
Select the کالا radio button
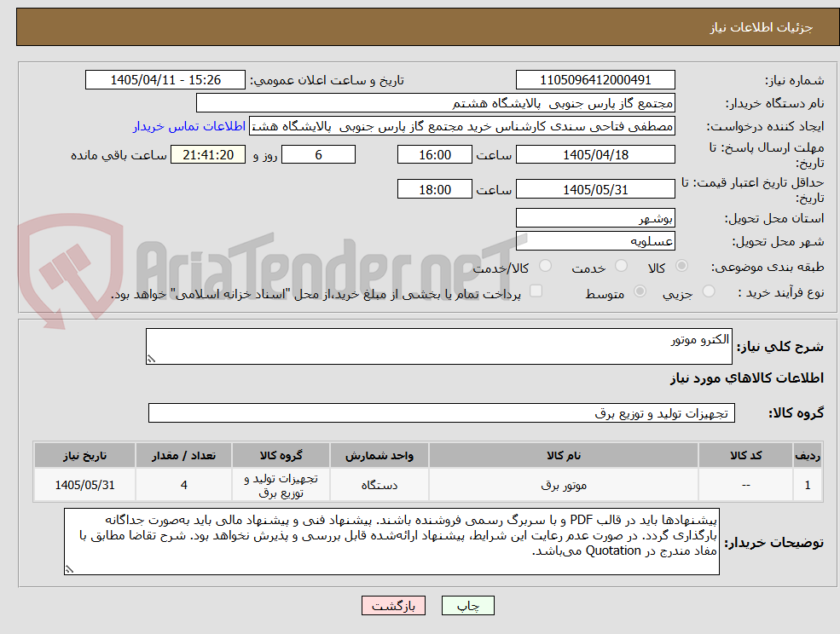[682, 266]
